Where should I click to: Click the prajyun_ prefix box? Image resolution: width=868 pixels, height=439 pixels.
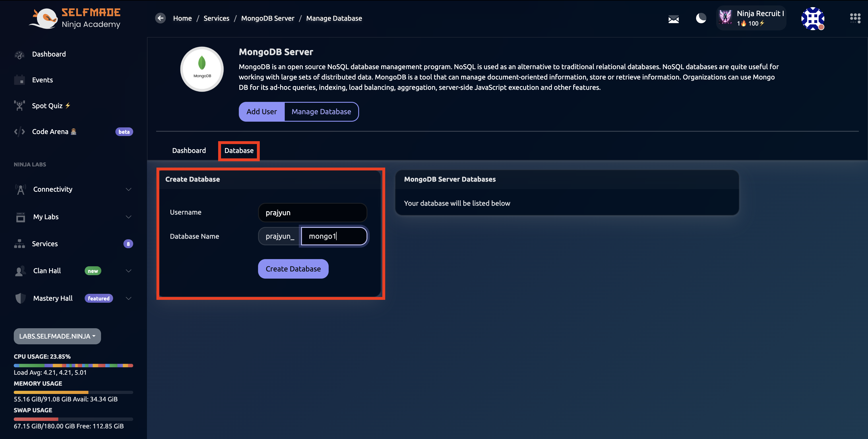coord(280,236)
